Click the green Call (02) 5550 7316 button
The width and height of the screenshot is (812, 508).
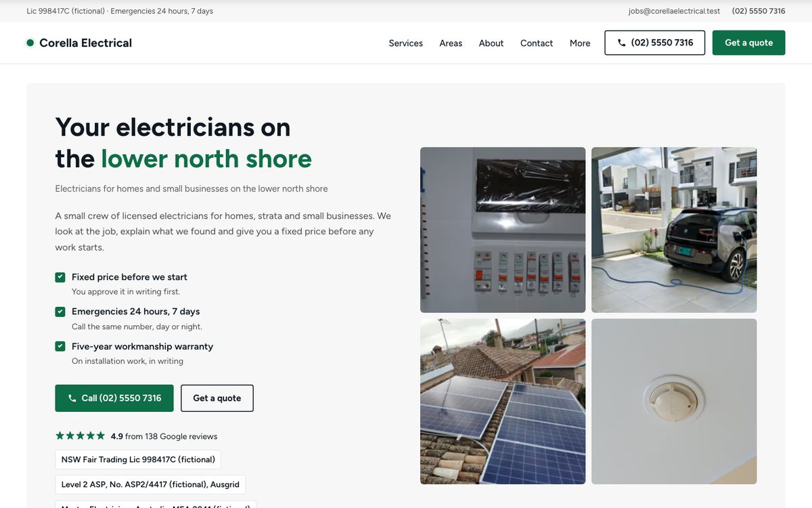114,398
